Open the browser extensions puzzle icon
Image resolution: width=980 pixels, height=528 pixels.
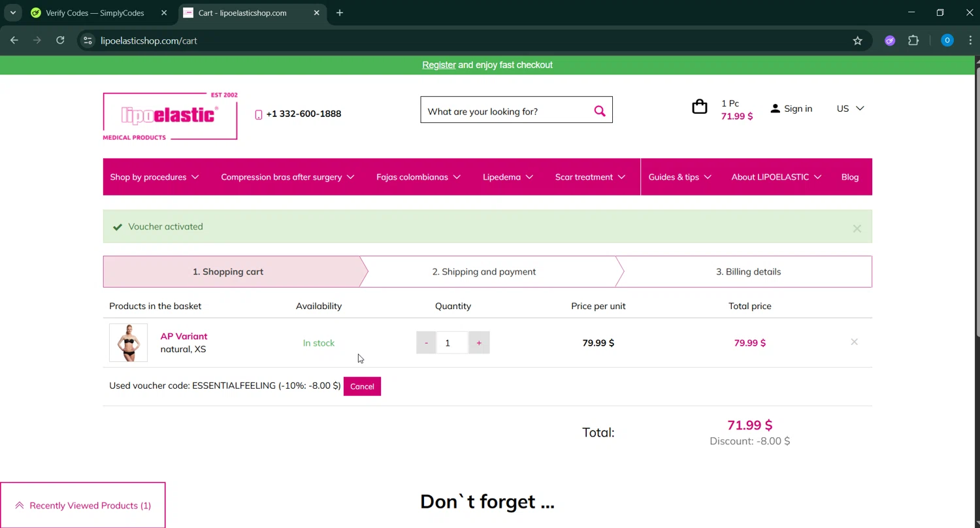point(913,41)
